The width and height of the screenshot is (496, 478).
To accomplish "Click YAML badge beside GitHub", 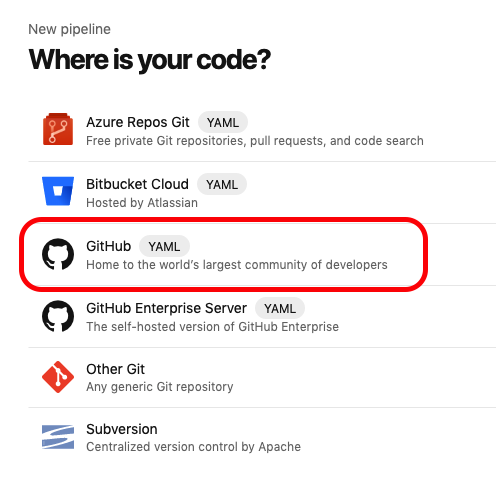I will coord(164,246).
